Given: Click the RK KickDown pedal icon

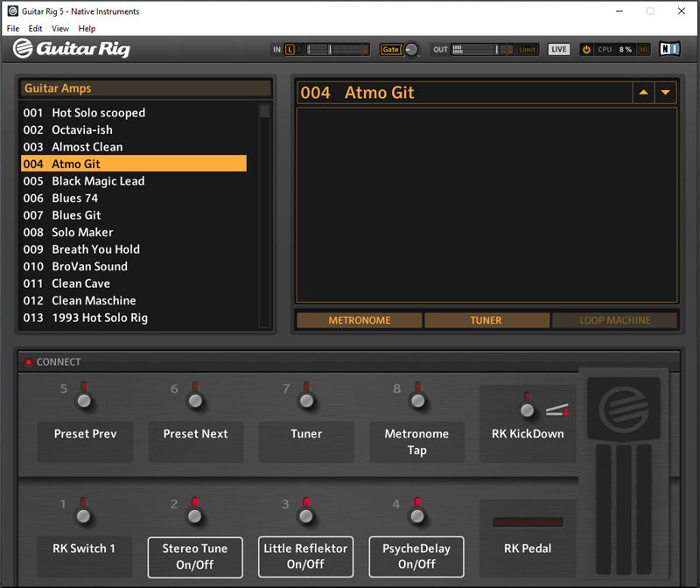Looking at the screenshot, I should tap(556, 409).
